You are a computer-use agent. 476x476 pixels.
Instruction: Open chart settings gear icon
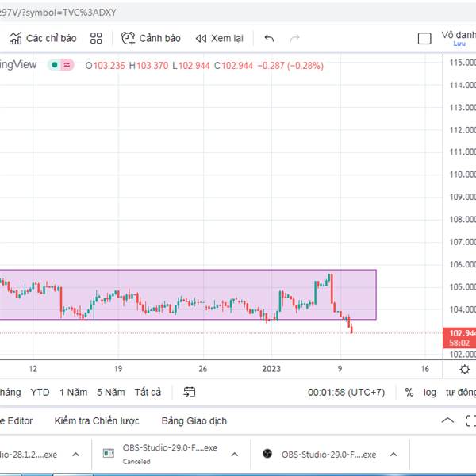pyautogui.click(x=464, y=369)
